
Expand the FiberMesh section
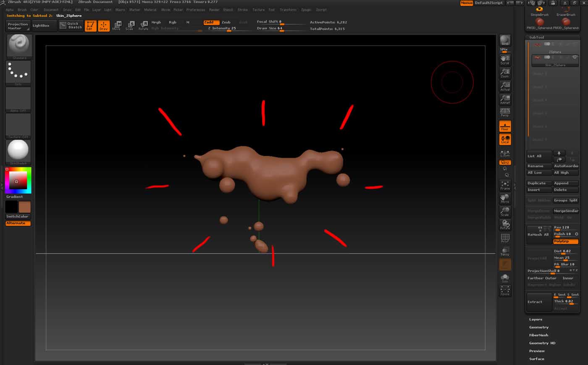point(538,335)
